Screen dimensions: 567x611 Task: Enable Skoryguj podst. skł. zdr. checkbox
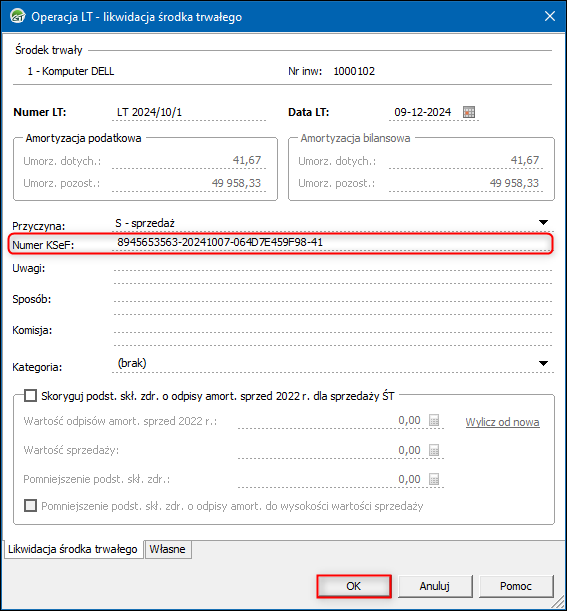(30, 396)
